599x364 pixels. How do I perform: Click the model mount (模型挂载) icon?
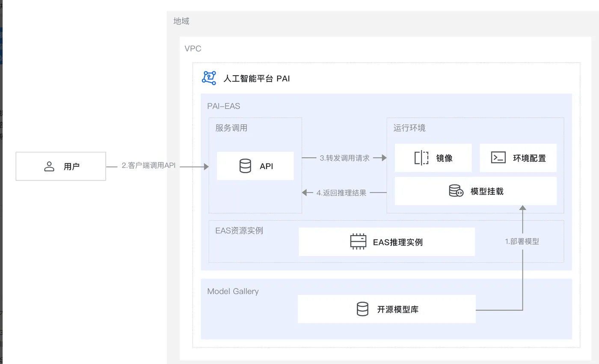tap(456, 191)
